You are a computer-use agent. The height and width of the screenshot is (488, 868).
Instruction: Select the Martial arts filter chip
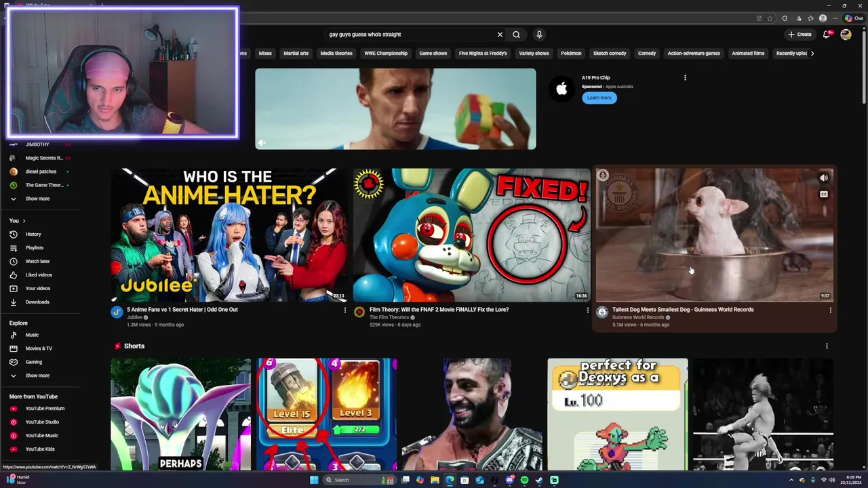coord(296,54)
